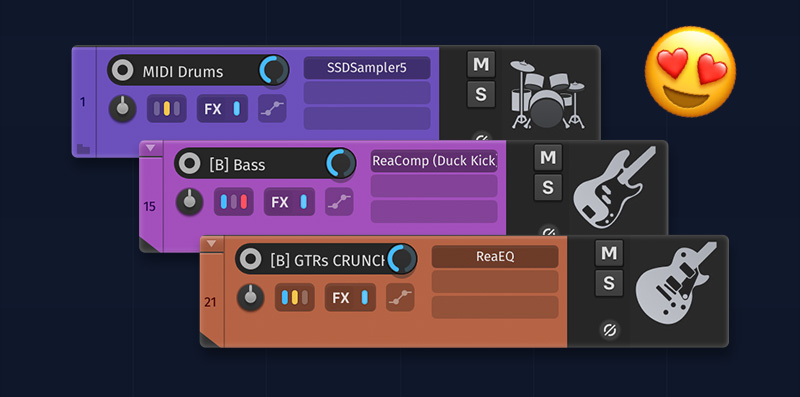Click the GTRs CRUNCH volume knob
This screenshot has width=800, height=397.
click(402, 259)
